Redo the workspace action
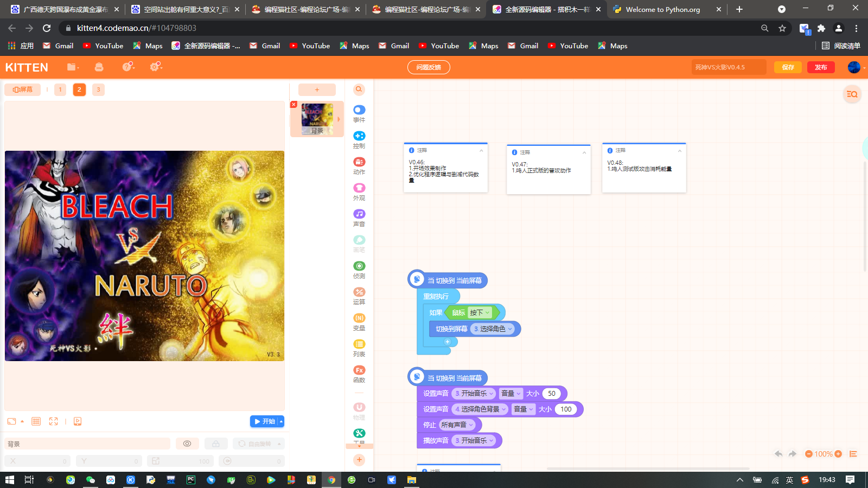Viewport: 868px width, 488px height. [x=793, y=454]
